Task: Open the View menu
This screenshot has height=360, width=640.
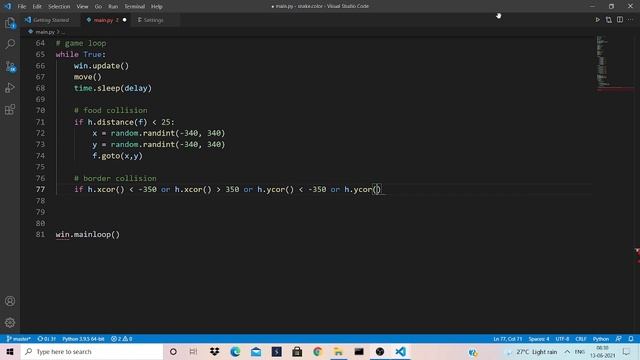Action: pyautogui.click(x=82, y=7)
